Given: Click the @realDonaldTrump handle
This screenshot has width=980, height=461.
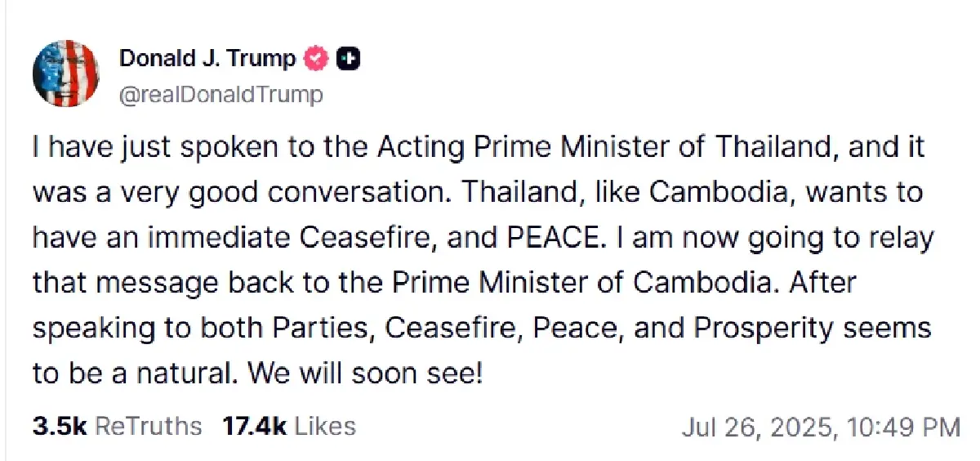Looking at the screenshot, I should [220, 95].
